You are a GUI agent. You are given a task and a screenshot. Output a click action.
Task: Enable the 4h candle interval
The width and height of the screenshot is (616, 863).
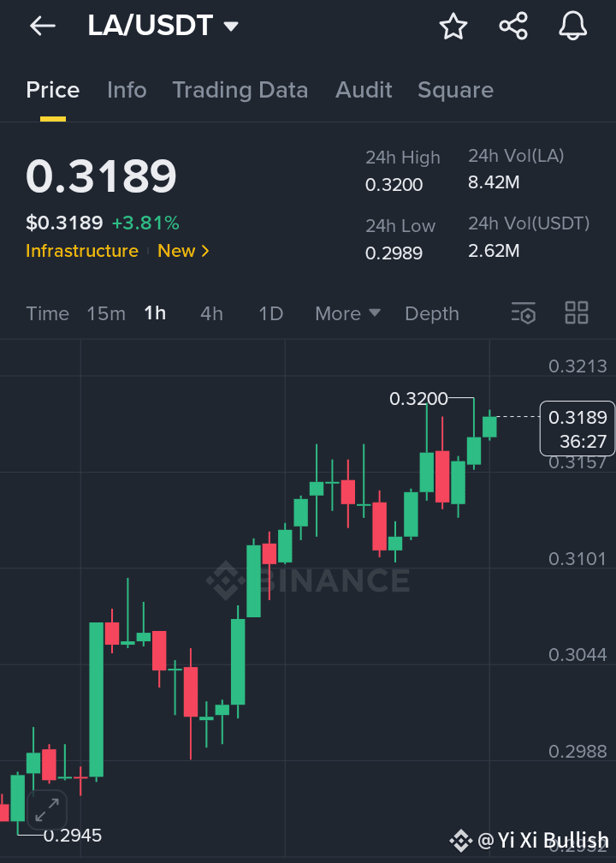pos(211,313)
